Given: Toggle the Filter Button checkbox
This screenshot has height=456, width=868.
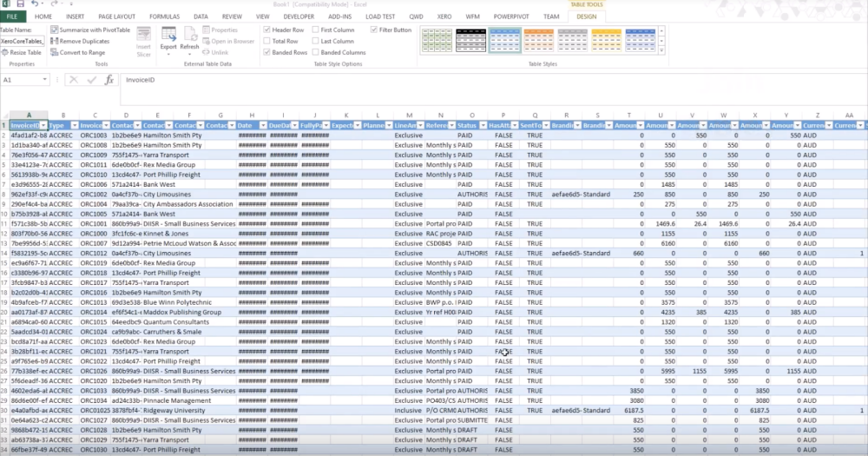Looking at the screenshot, I should point(373,30).
